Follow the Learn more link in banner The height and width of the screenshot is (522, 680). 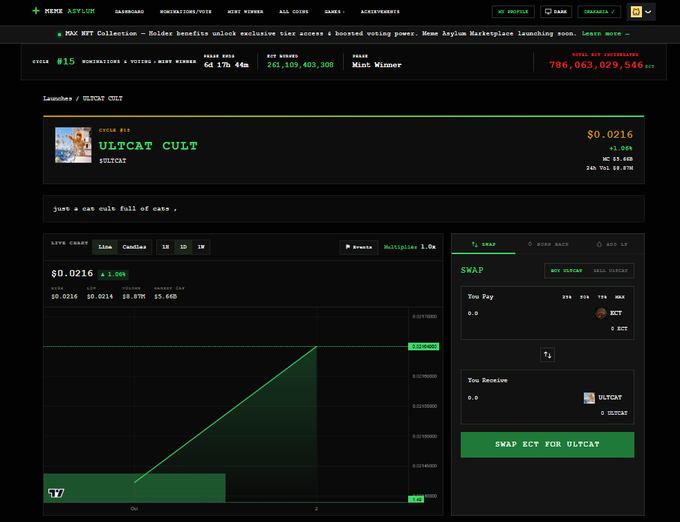(605, 33)
